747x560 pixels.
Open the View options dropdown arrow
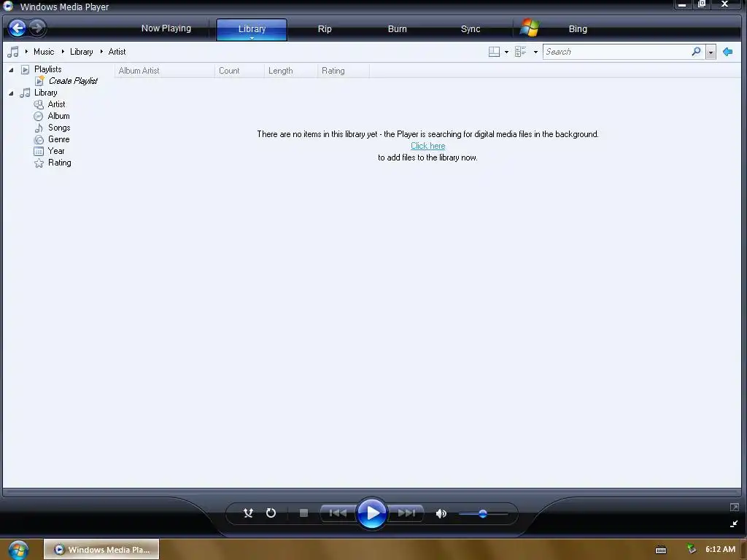[x=535, y=52]
